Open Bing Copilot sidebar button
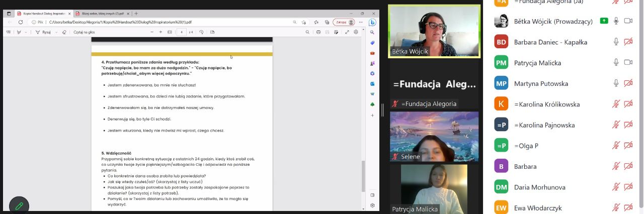The height and width of the screenshot is (214, 644). (372, 22)
